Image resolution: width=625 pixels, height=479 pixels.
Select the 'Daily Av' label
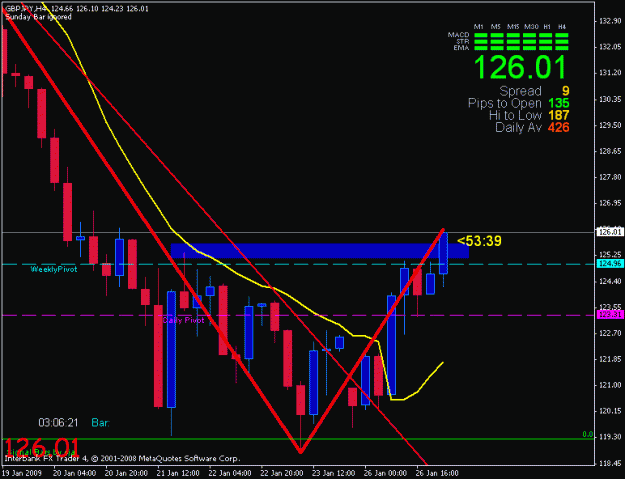[x=519, y=128]
